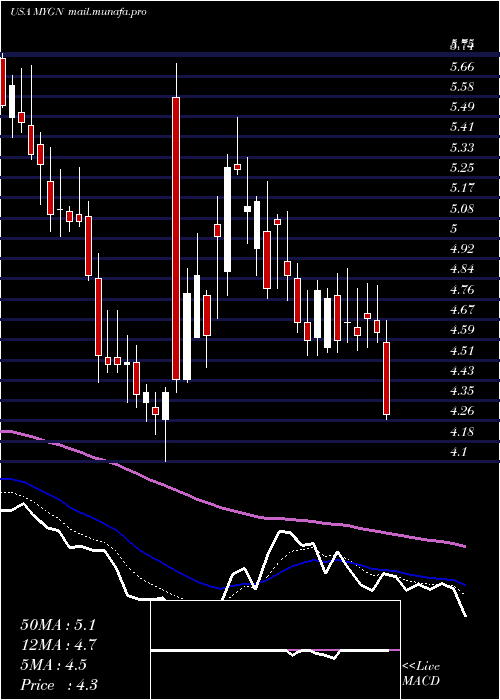Screen dimensions: 500x700
Task: Click the <<Live MACD label
Action: [x=421, y=674]
